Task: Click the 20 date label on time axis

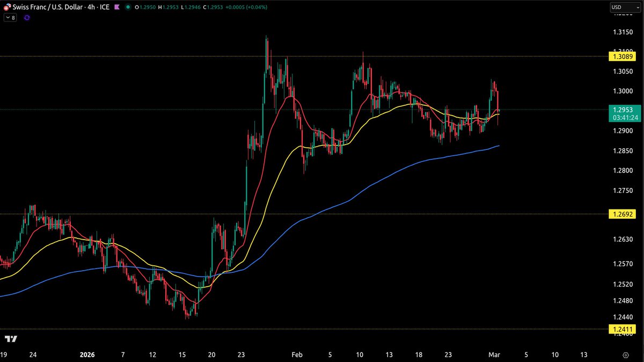Action: (211, 354)
